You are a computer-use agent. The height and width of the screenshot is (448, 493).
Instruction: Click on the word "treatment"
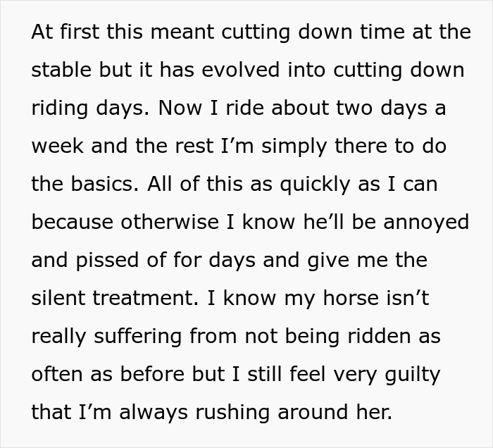[x=146, y=299]
